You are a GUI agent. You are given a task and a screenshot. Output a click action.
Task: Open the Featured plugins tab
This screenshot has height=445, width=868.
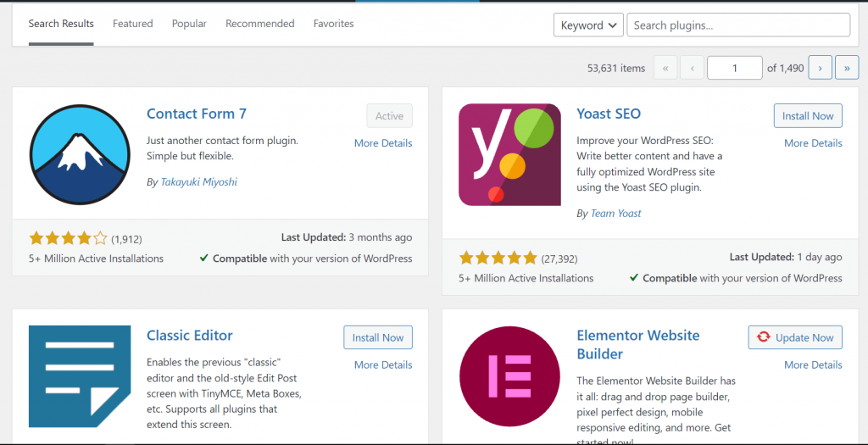click(x=133, y=24)
